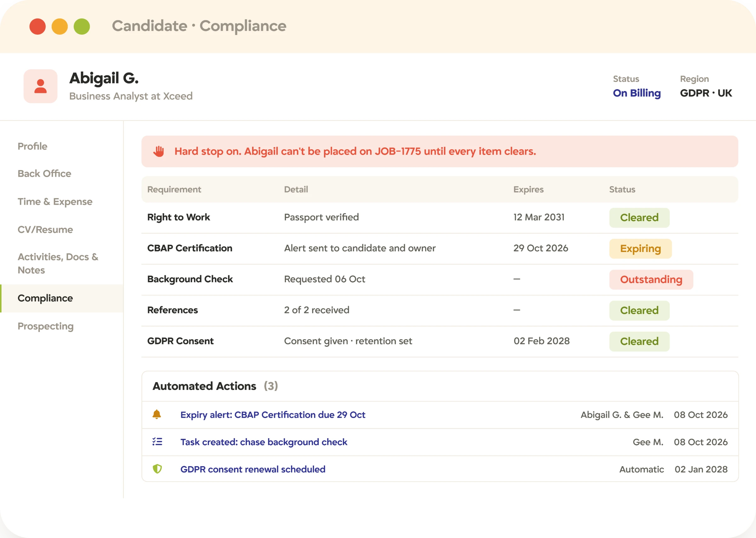Click the bell icon for expiry alert
The height and width of the screenshot is (538, 756).
157,415
